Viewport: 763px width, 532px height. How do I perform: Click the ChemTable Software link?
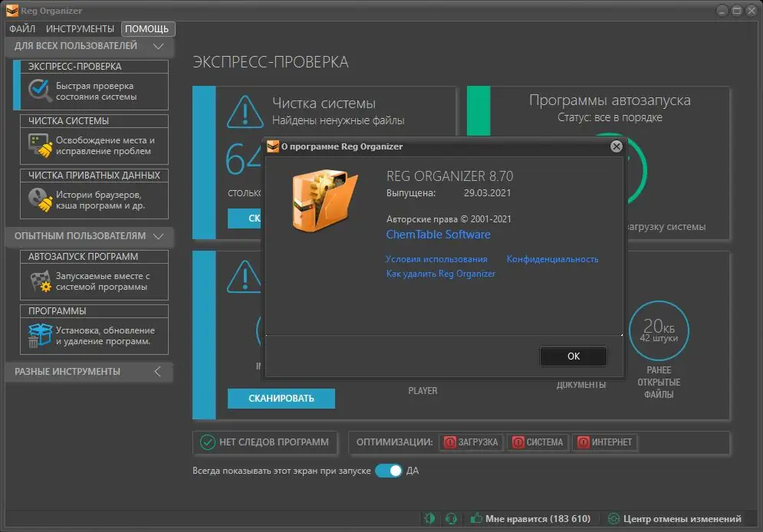438,235
